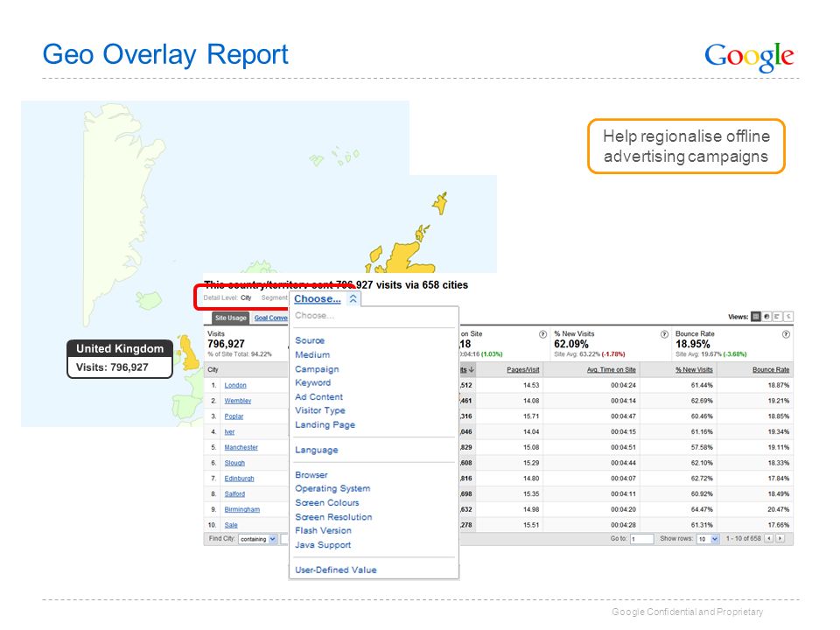Select Operating System from segment menu

coord(332,488)
